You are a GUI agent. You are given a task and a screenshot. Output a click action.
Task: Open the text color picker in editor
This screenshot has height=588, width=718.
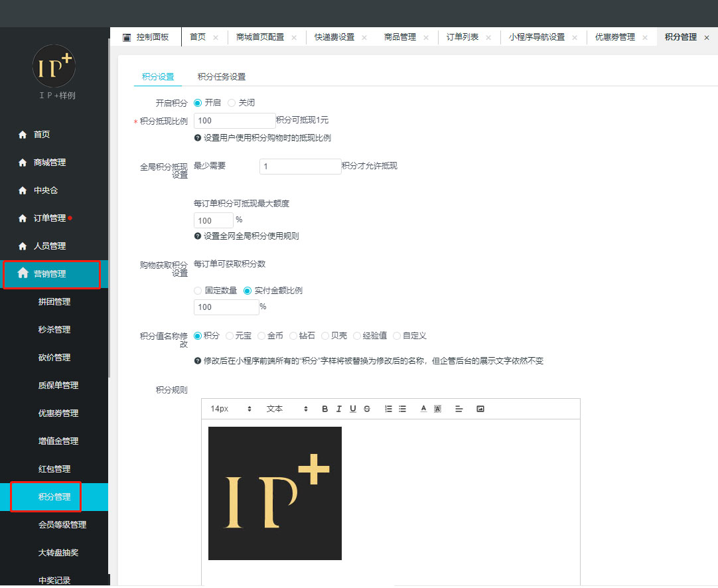tap(423, 409)
